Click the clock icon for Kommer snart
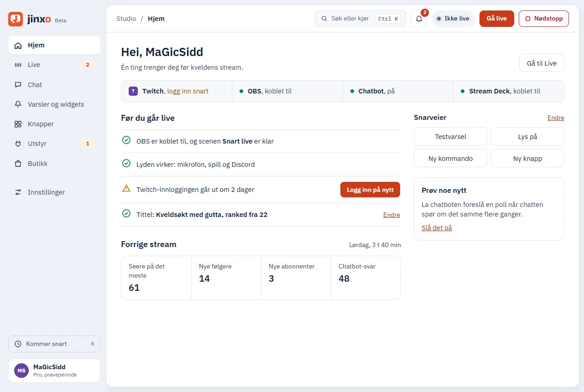Image resolution: width=584 pixels, height=392 pixels. 18,344
